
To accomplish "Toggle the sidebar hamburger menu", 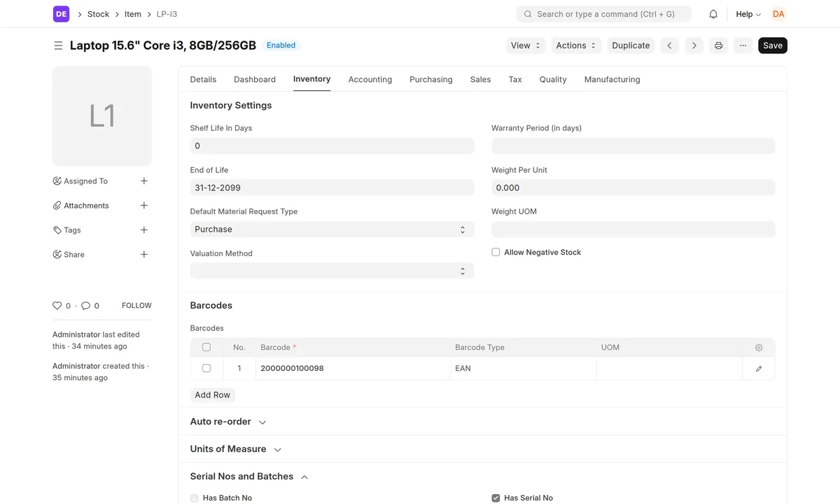I will [x=58, y=45].
